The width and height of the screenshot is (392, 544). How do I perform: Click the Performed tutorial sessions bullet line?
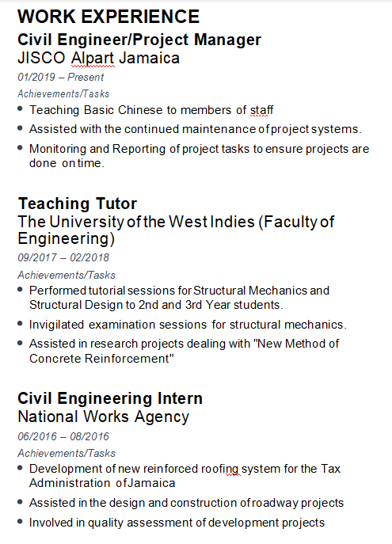(179, 297)
